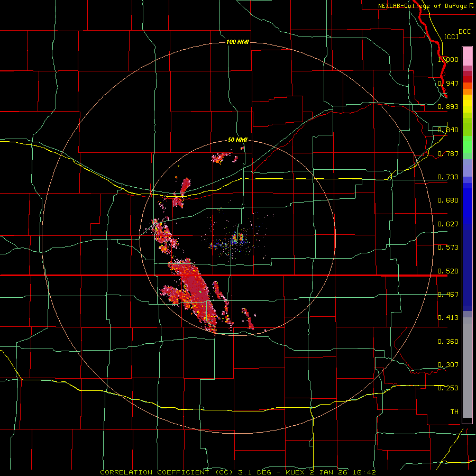Select the 0.573 scale value
The width and height of the screenshot is (476, 476).
448,248
